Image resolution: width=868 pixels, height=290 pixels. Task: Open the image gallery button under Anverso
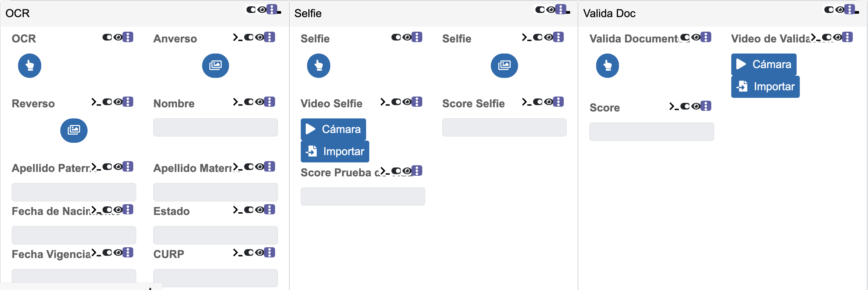(215, 66)
